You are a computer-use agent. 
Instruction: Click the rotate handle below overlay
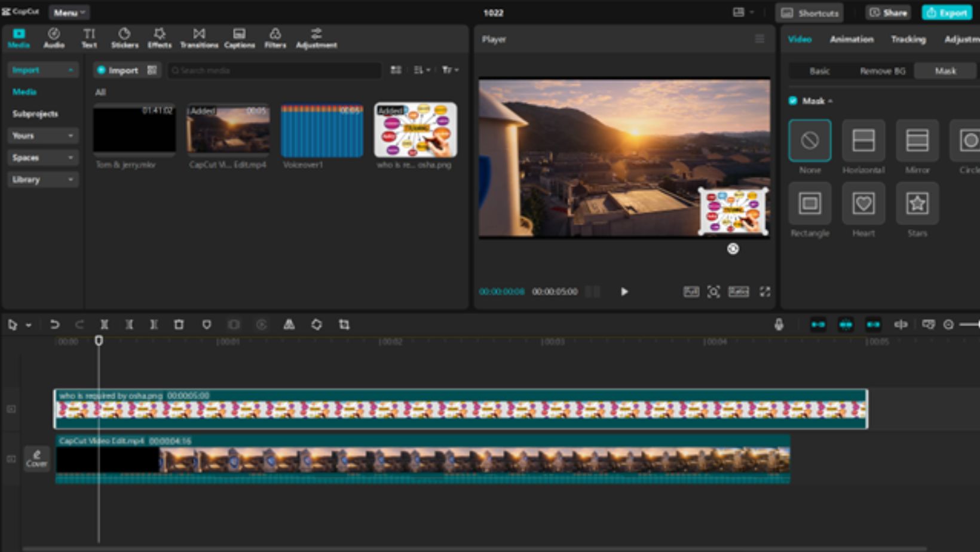click(733, 249)
